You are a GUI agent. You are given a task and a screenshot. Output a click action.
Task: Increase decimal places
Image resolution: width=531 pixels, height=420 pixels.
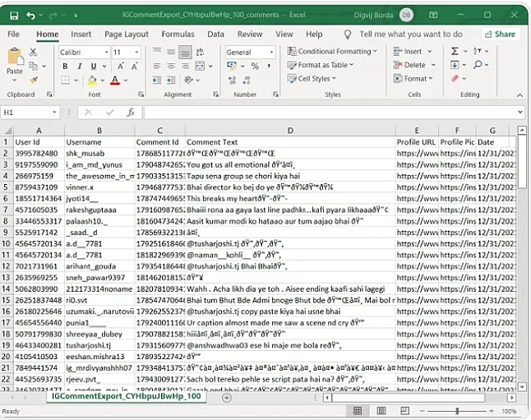[x=232, y=81]
